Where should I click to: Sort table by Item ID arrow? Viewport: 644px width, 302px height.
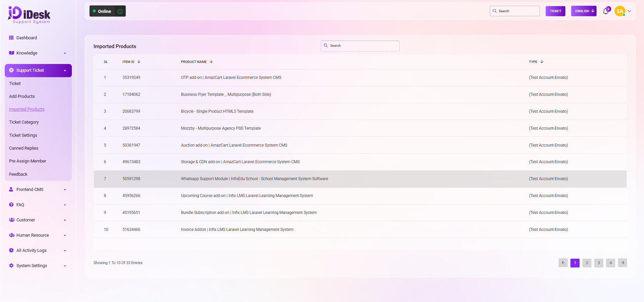pos(139,62)
